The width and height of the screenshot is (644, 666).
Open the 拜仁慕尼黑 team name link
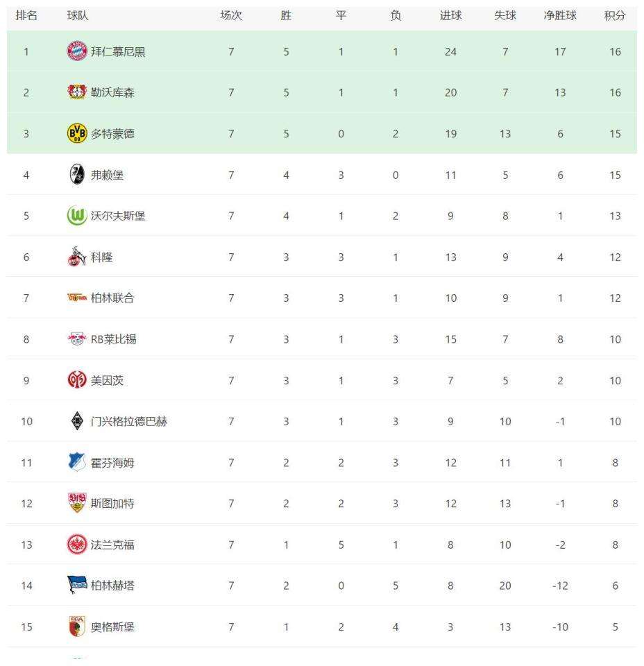coord(118,52)
